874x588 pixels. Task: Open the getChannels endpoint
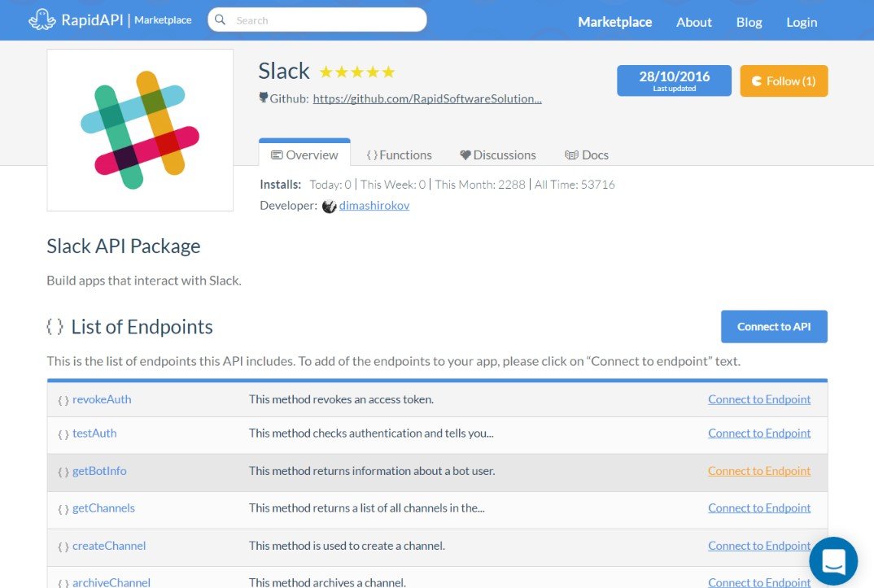coord(103,507)
